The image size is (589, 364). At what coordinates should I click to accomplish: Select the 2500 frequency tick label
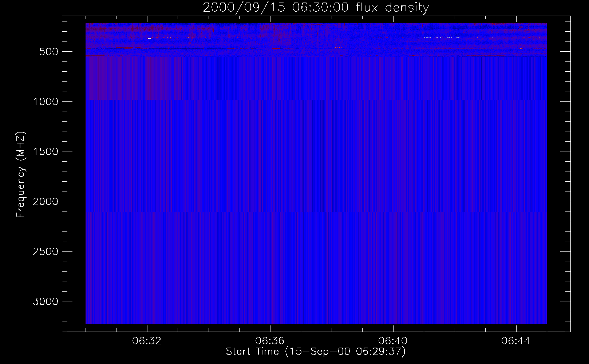point(46,252)
